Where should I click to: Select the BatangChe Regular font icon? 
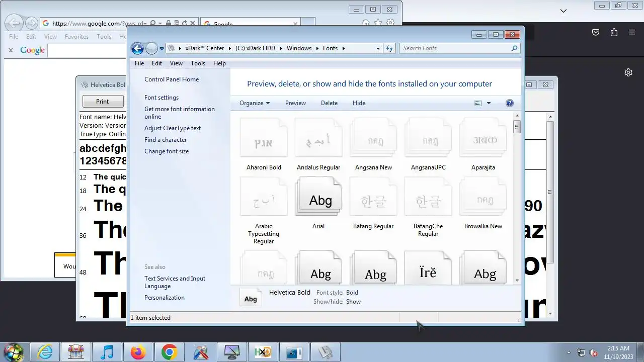[428, 198]
